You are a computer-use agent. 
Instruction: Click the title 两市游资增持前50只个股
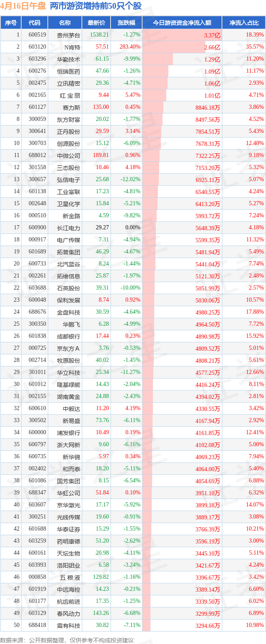coord(96,6)
